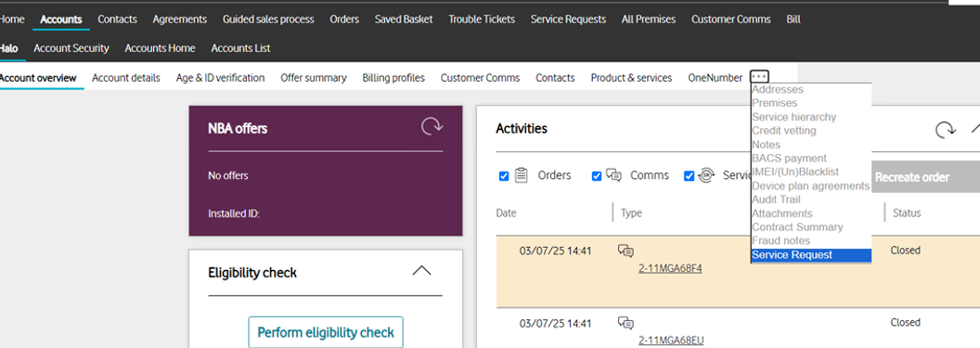This screenshot has height=348, width=980.
Task: Click the Service request filter icon
Action: pyautogui.click(x=706, y=175)
